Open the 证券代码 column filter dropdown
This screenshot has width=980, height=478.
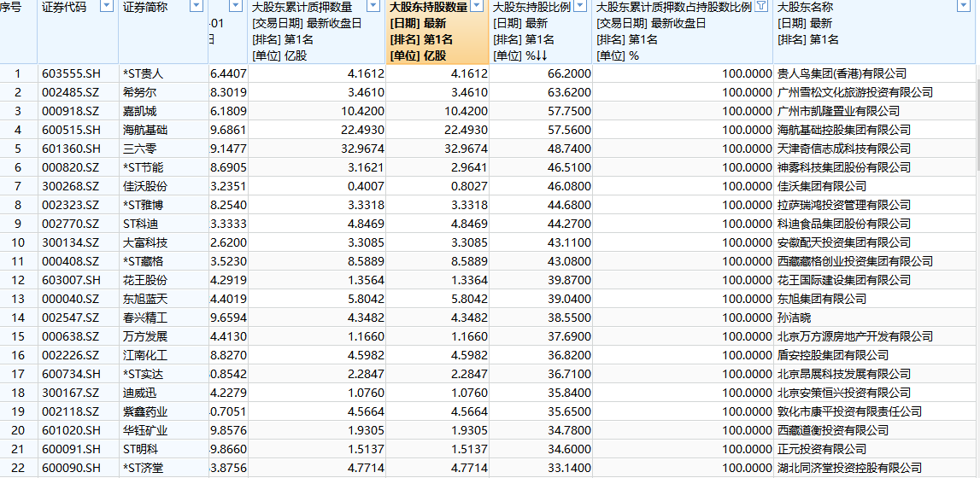[106, 6]
